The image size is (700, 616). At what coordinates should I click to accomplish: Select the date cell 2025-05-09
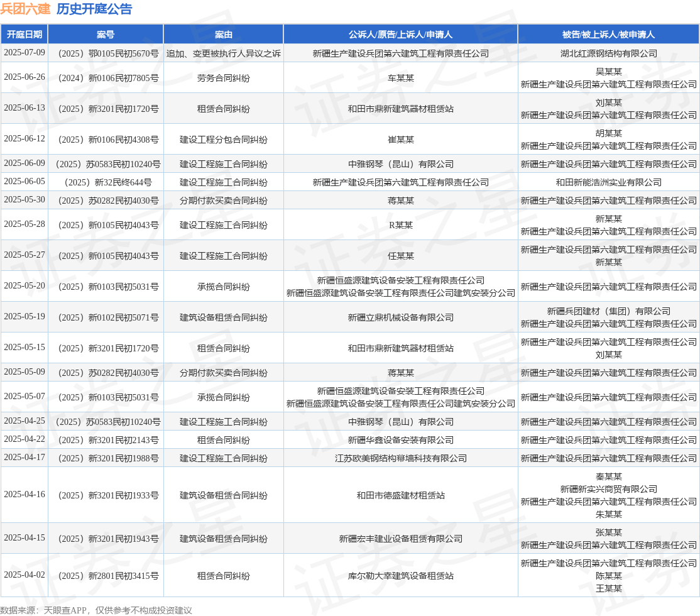click(x=25, y=373)
